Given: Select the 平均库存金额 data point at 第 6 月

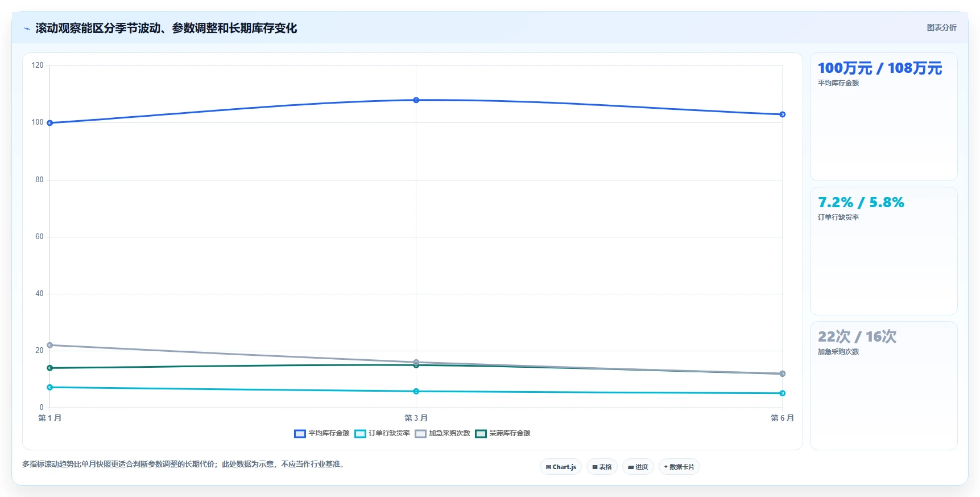Looking at the screenshot, I should tap(783, 114).
